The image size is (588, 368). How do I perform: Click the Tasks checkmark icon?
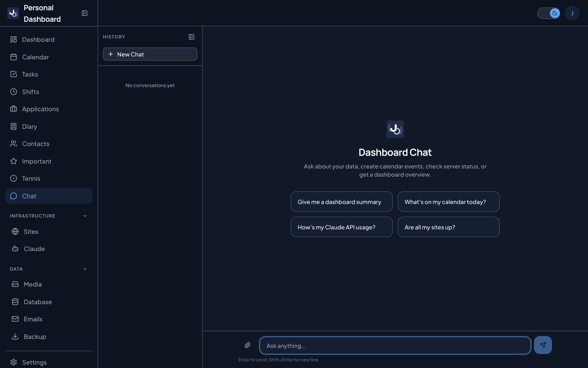point(14,74)
